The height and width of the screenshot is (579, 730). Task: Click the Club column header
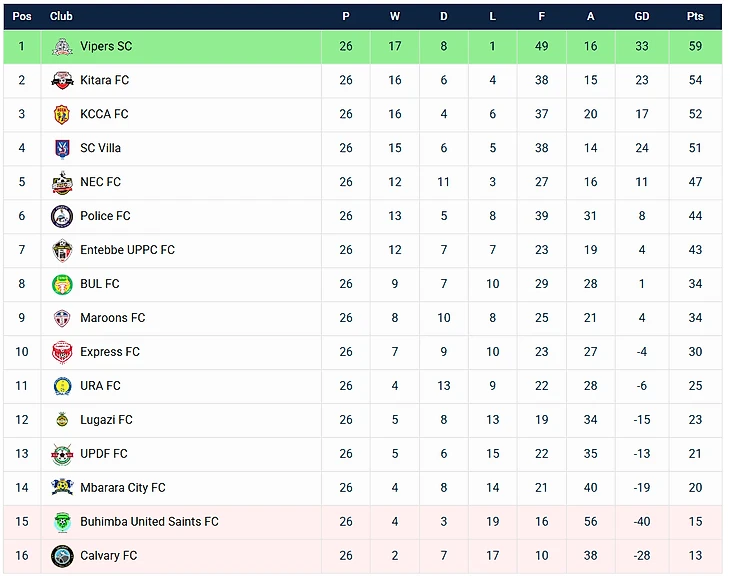pos(61,16)
